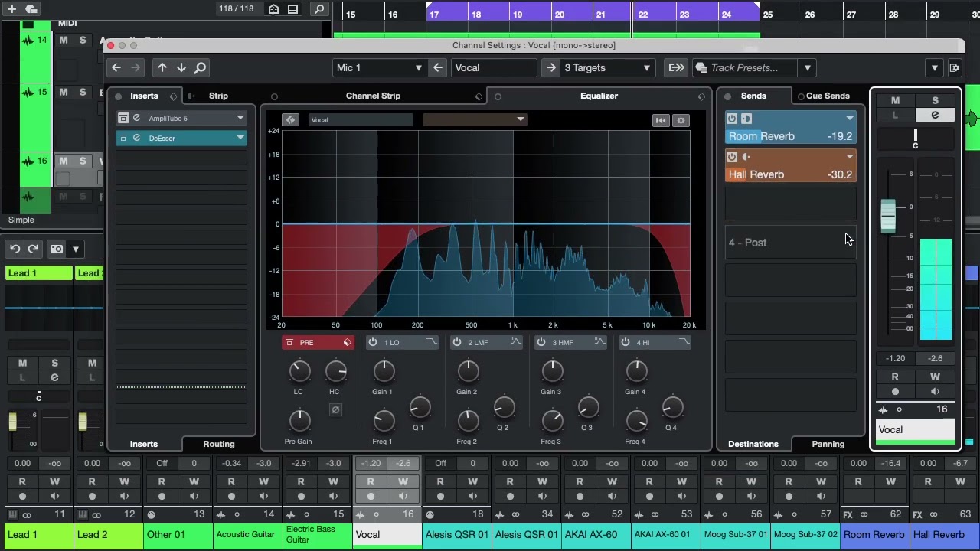Expand Track Presets dropdown arrow
The image size is (980, 551).
point(807,67)
